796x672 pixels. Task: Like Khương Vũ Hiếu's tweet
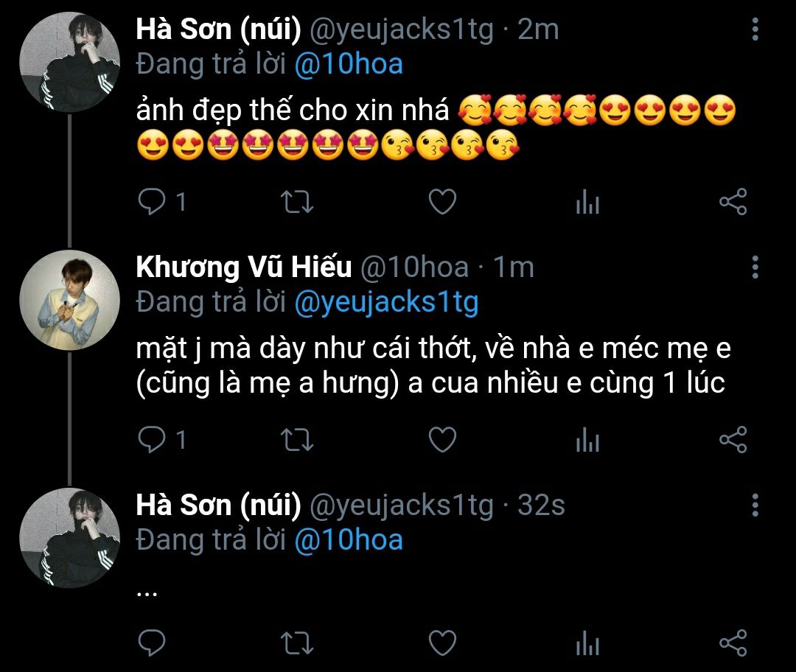[442, 440]
